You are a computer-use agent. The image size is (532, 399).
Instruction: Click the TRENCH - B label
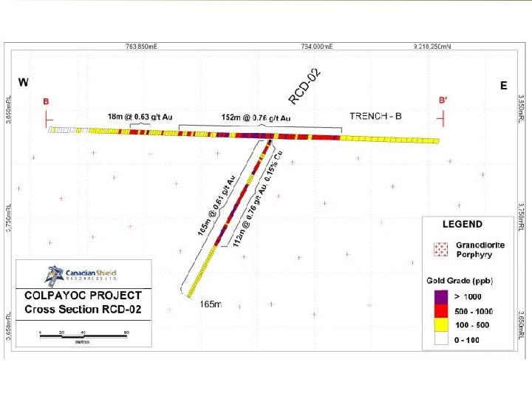[x=375, y=117]
